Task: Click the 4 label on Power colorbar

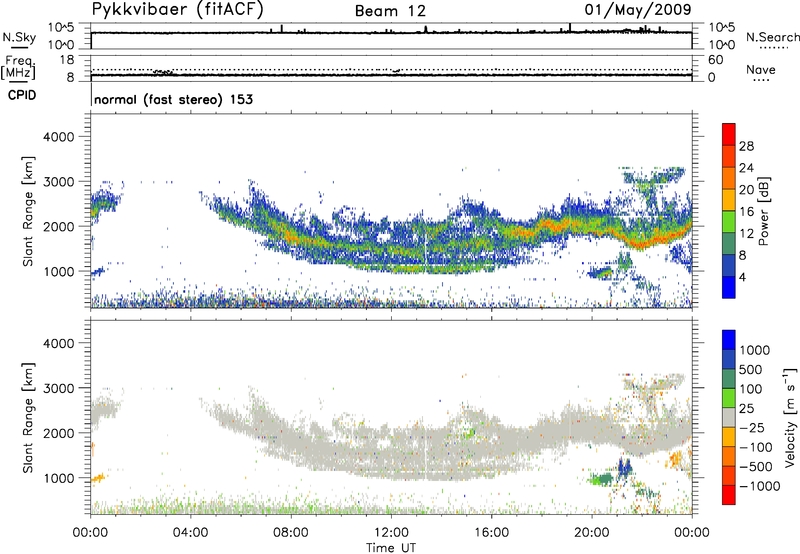Action: tap(742, 278)
